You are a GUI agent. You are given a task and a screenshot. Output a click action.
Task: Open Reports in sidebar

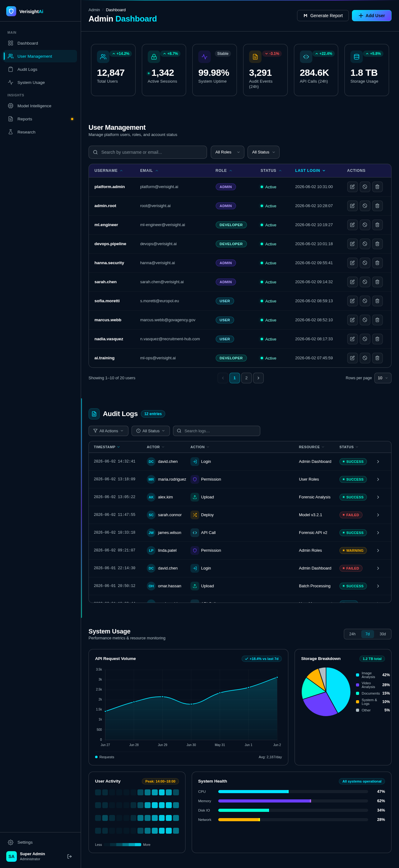point(41,119)
